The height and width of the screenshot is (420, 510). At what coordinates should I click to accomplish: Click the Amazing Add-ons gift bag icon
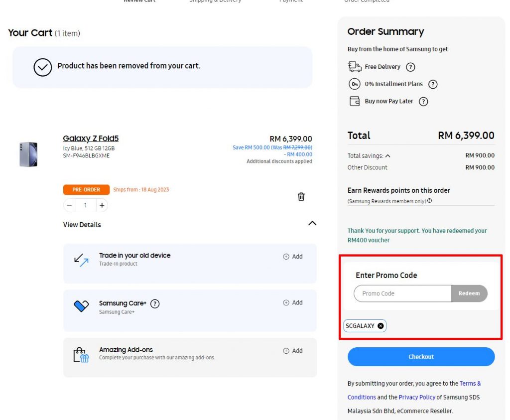tap(81, 355)
